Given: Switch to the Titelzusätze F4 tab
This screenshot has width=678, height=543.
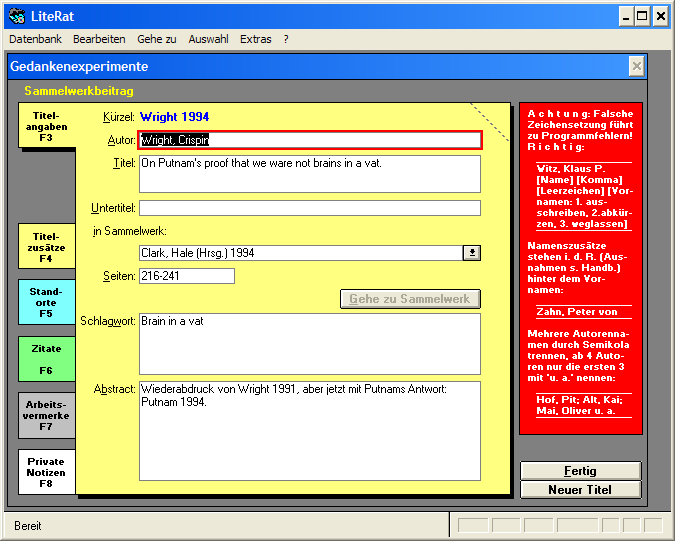Looking at the screenshot, I should [x=46, y=245].
